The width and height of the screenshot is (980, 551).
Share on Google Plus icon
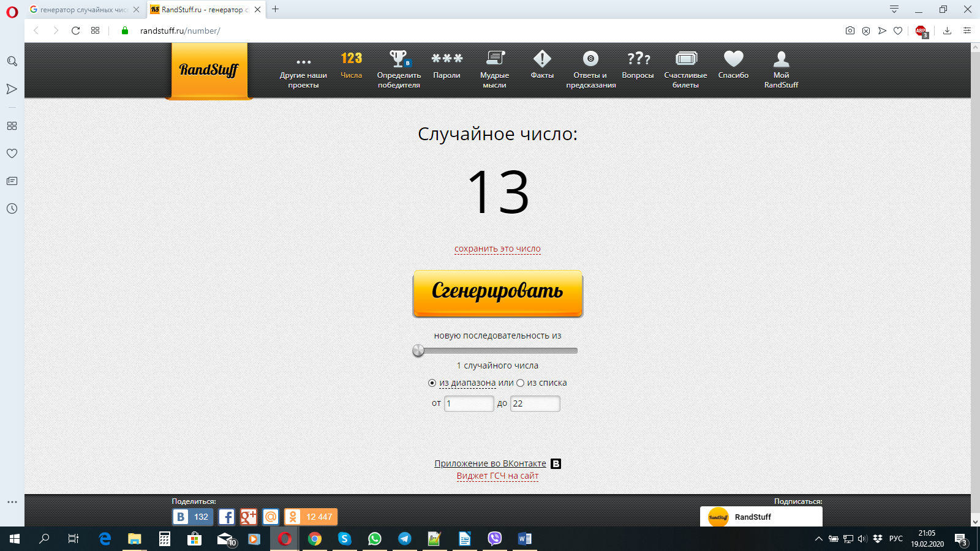248,517
